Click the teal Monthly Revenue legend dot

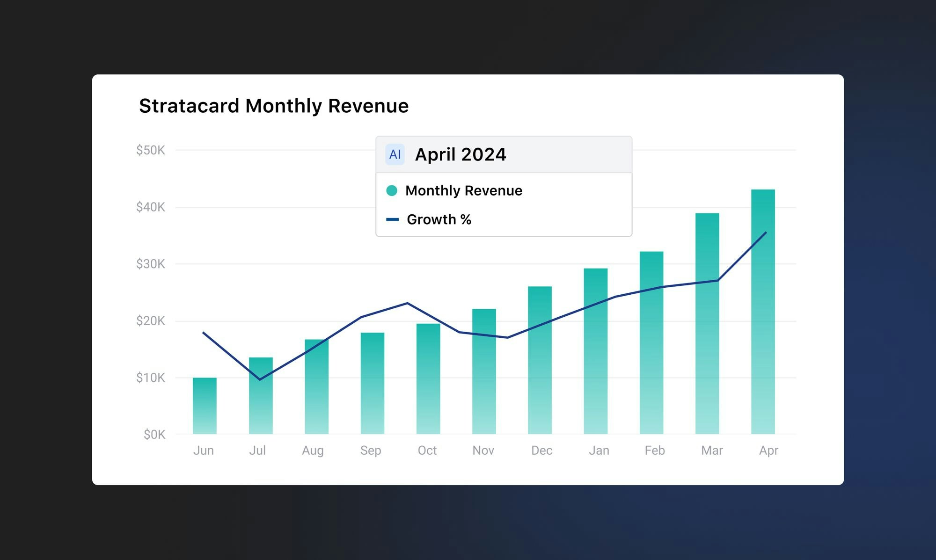pyautogui.click(x=392, y=190)
